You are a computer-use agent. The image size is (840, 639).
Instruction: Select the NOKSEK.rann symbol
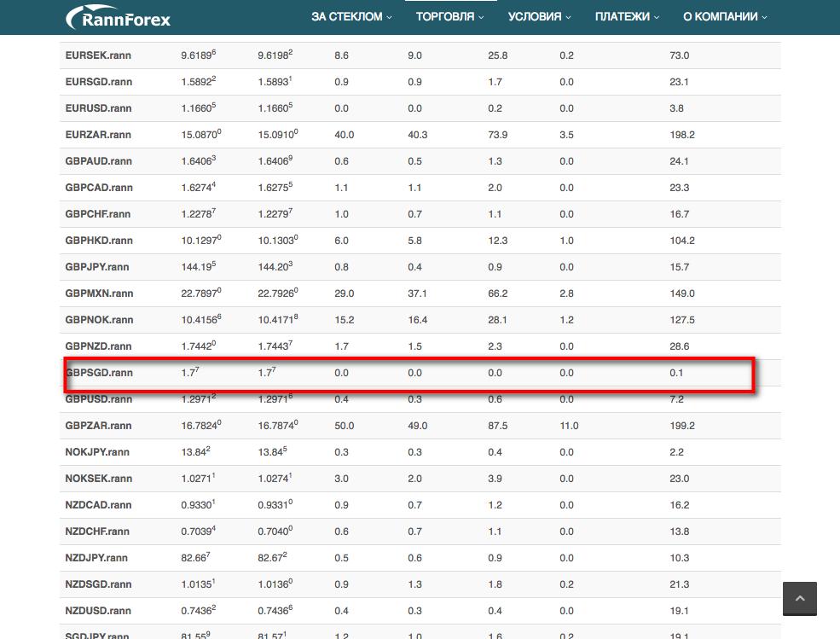click(x=99, y=478)
